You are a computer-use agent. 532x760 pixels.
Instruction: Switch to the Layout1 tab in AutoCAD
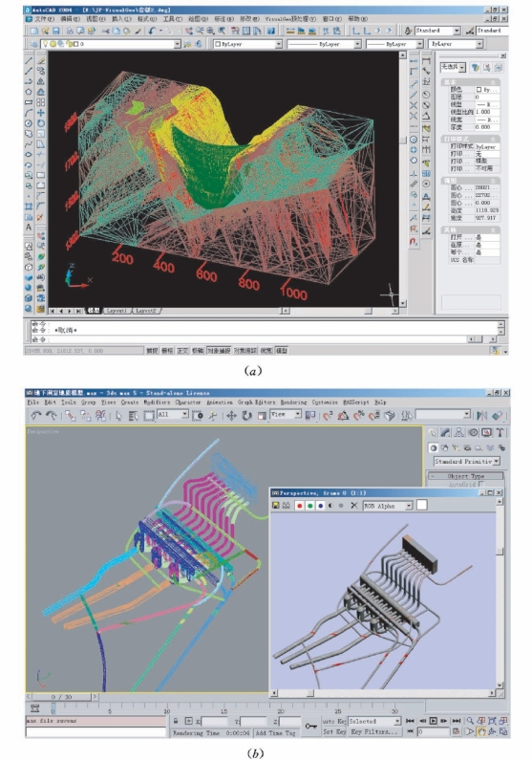117,311
